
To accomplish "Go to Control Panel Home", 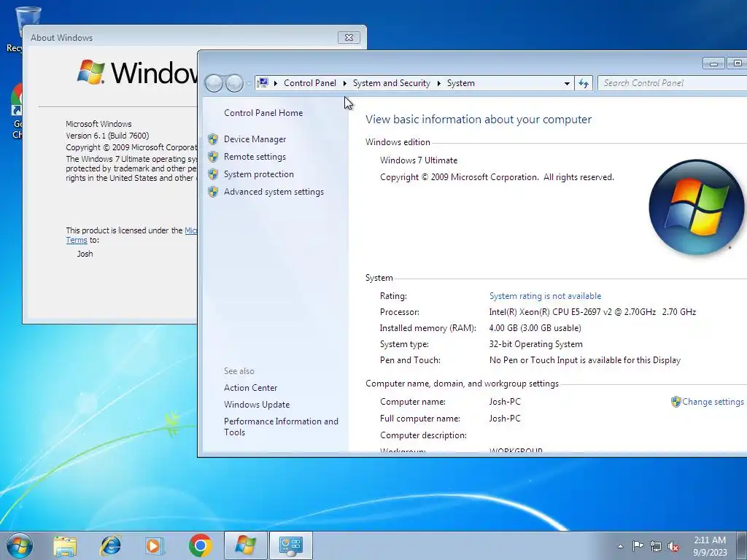I will click(x=263, y=113).
